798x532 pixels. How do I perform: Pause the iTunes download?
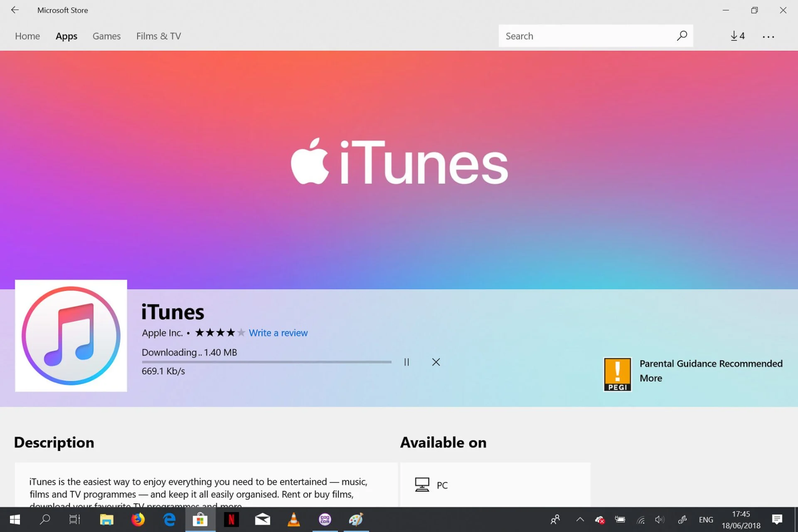click(406, 362)
